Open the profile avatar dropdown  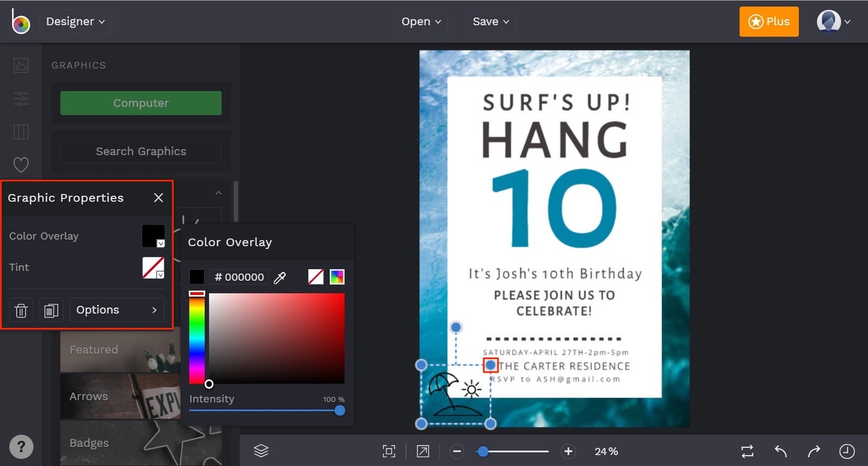tap(833, 22)
